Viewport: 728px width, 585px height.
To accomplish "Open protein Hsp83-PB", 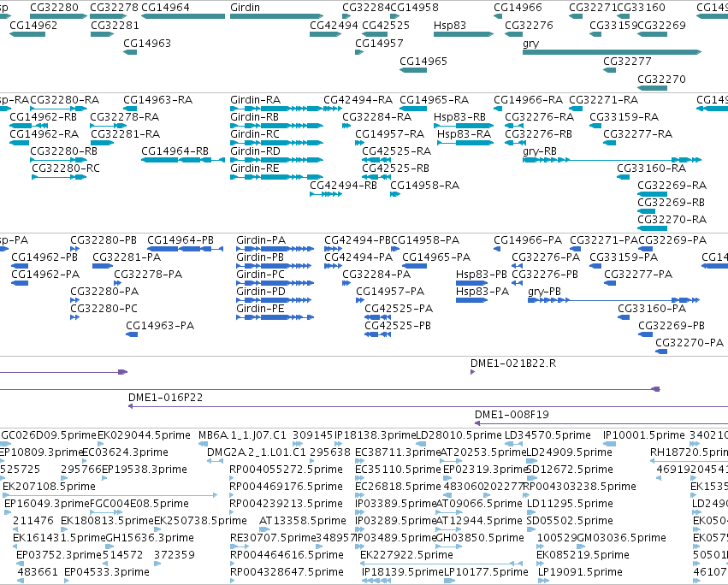I will pos(482,275).
